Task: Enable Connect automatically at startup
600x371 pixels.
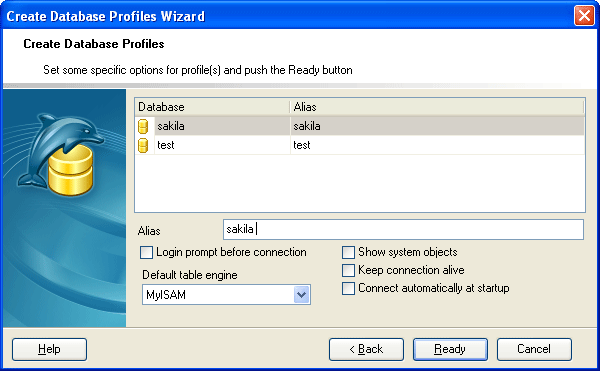Action: point(348,288)
